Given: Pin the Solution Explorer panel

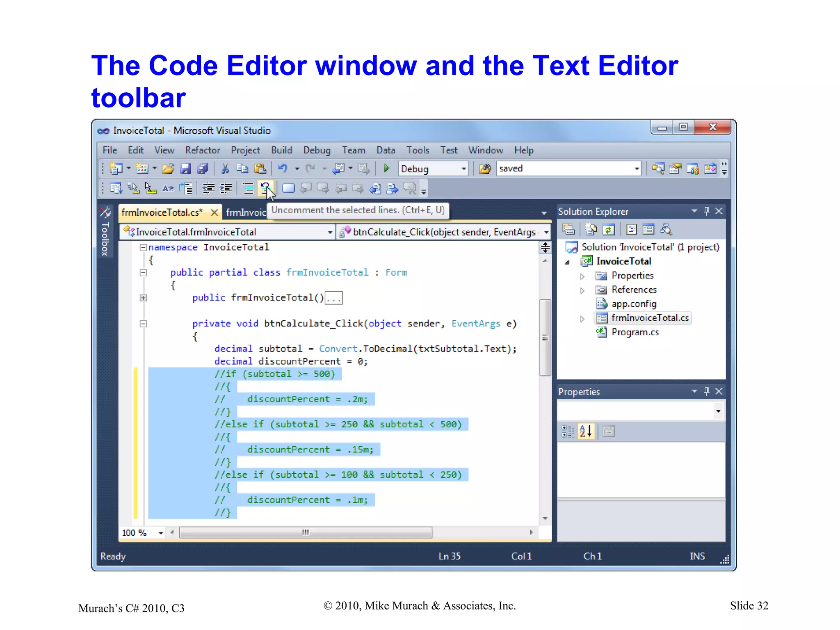Looking at the screenshot, I should (x=706, y=211).
